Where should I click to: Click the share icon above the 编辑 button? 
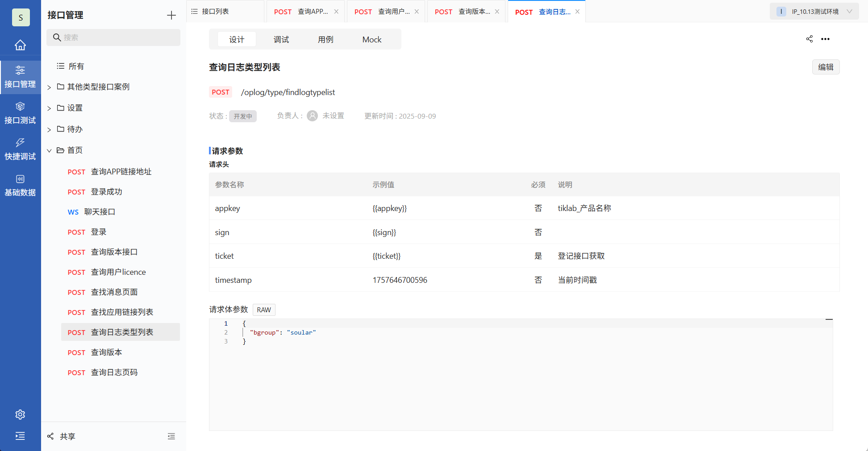click(810, 39)
